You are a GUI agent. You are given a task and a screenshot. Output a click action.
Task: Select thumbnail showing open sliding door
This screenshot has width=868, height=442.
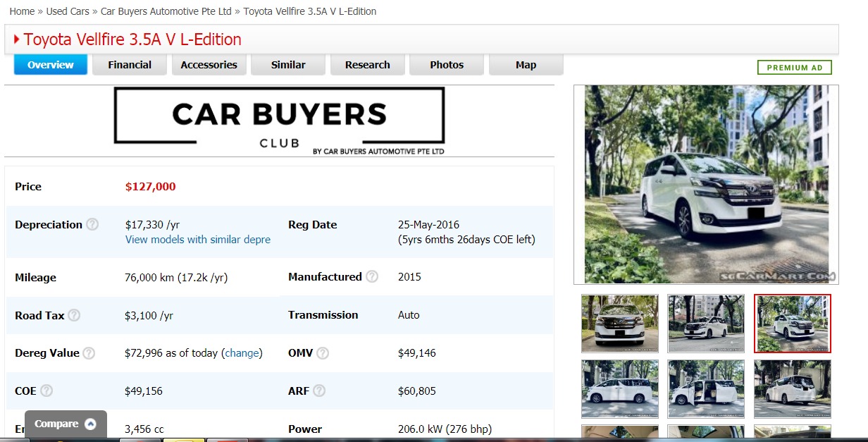[706, 389]
